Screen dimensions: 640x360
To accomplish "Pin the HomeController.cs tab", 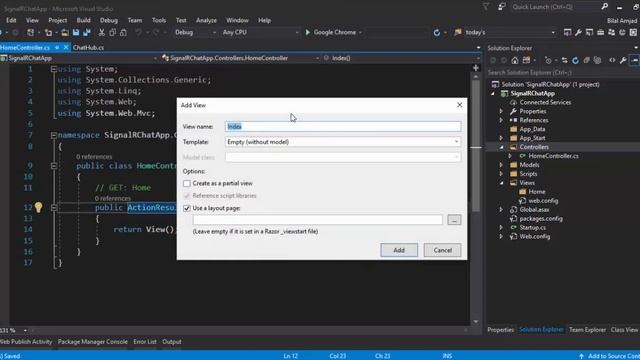I will [x=57, y=47].
